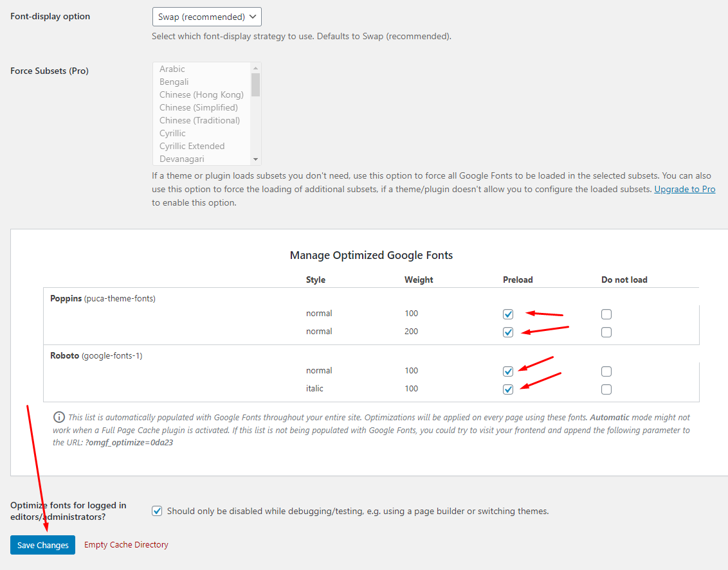This screenshot has height=570, width=728.
Task: Click the Poppins (puca-theme-fonts) row title
Action: [103, 298]
